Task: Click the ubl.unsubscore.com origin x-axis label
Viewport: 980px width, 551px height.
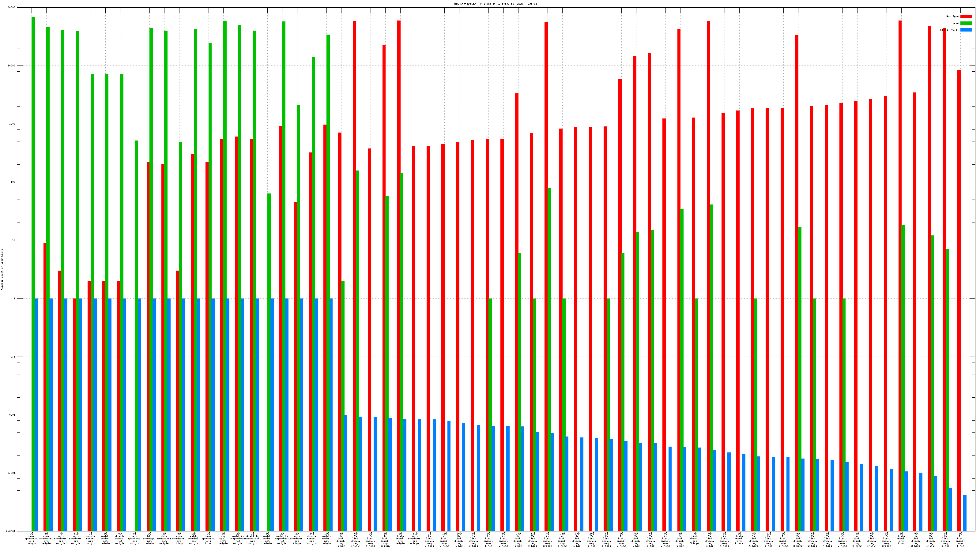Action: [x=164, y=539]
